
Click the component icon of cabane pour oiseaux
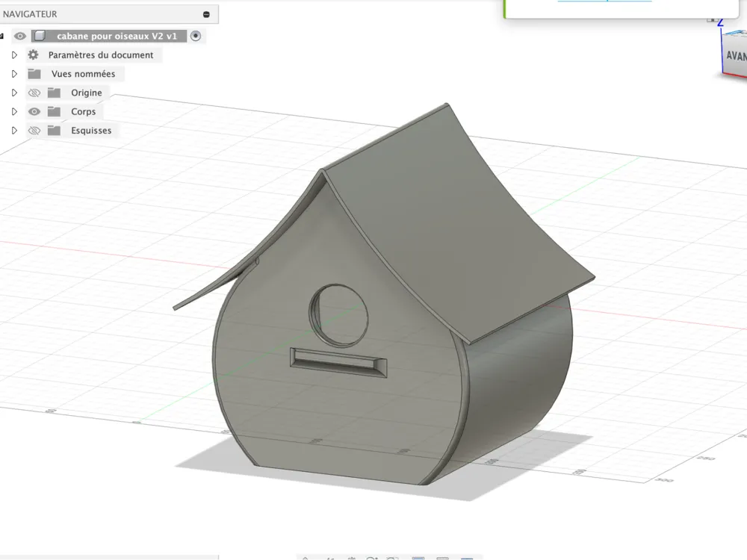point(40,36)
